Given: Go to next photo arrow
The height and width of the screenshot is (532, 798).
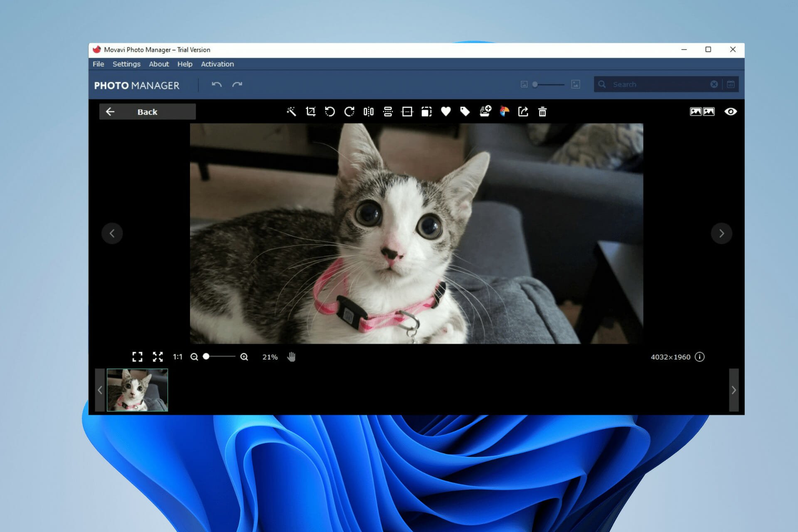Looking at the screenshot, I should tap(722, 233).
